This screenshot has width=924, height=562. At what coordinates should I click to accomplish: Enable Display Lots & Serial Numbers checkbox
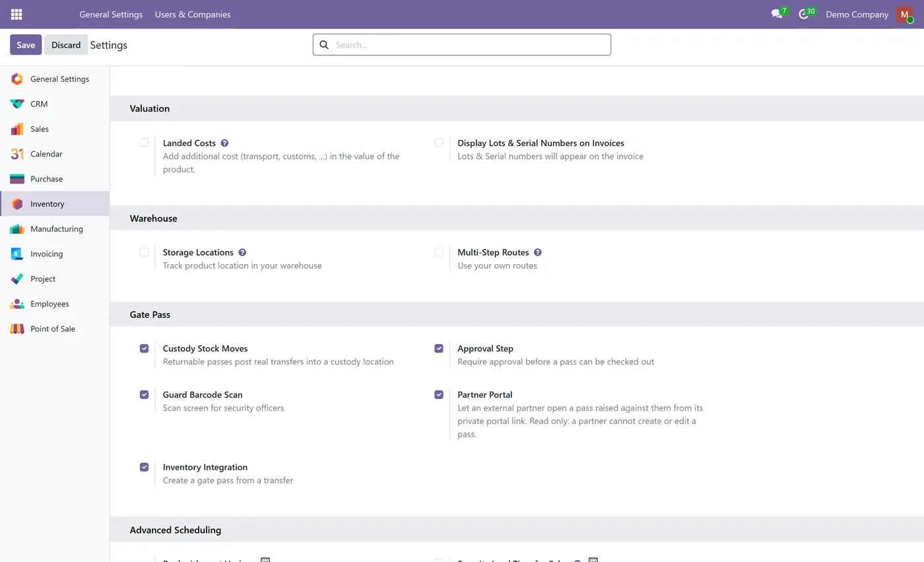[x=439, y=143]
